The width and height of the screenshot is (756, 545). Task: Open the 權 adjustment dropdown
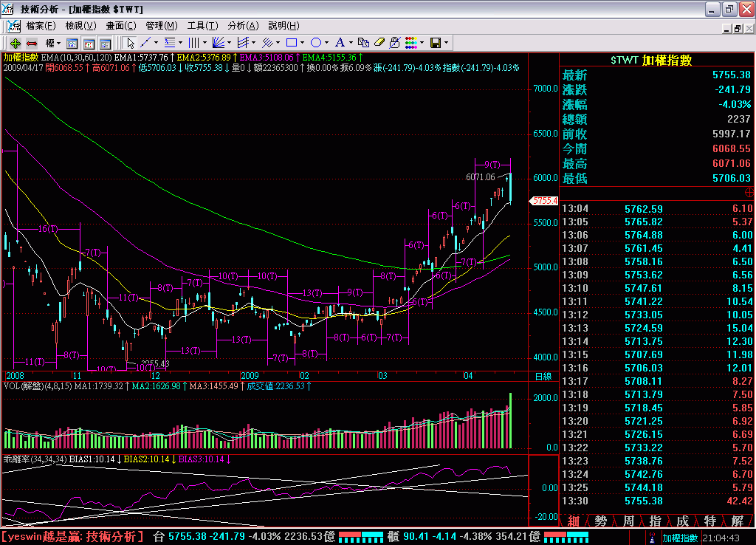click(52, 43)
